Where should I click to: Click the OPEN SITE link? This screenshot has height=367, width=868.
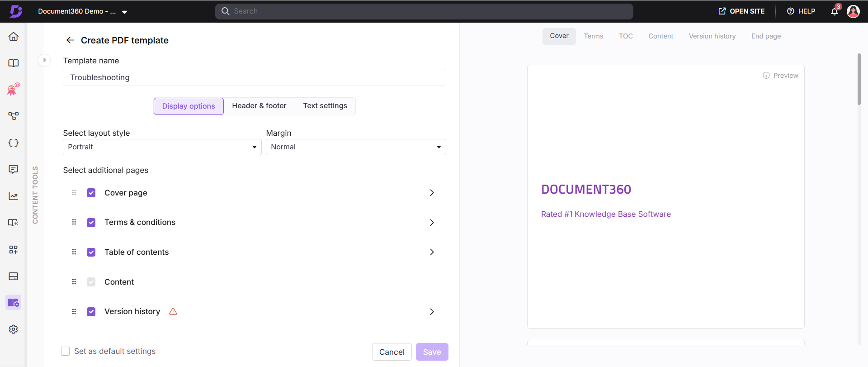(741, 11)
